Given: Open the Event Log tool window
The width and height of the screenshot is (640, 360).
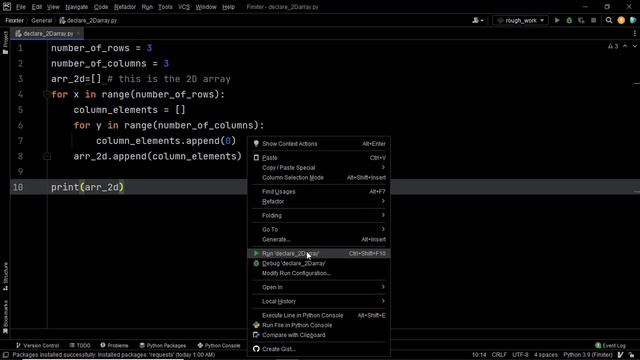Looking at the screenshot, I should 611,345.
